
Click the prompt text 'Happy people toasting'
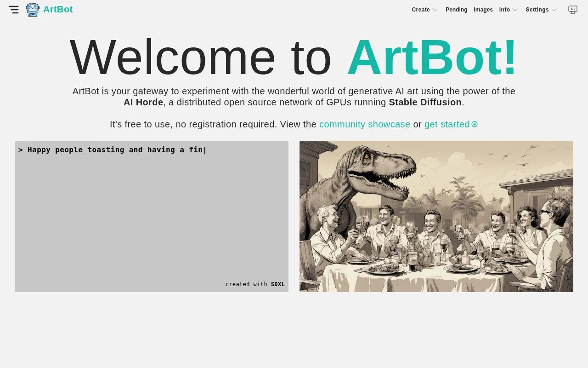pos(76,149)
